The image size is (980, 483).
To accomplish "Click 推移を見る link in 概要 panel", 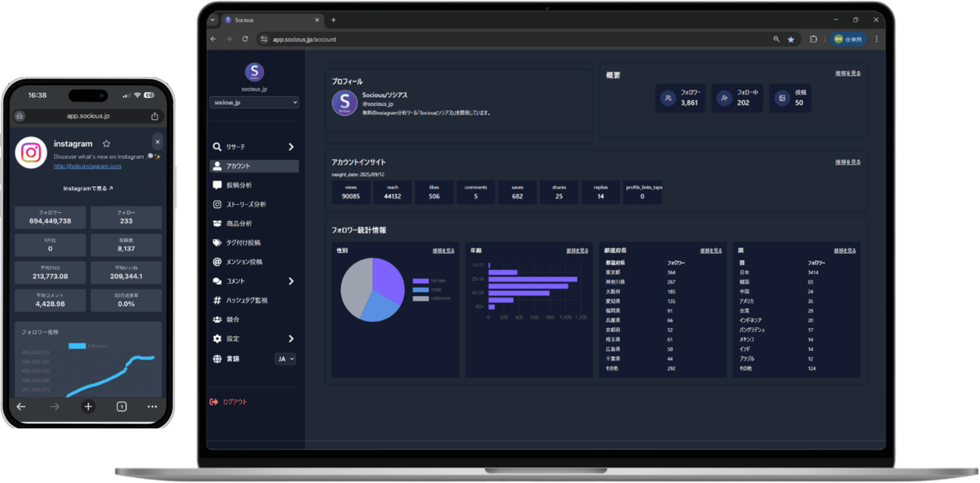I will (848, 73).
